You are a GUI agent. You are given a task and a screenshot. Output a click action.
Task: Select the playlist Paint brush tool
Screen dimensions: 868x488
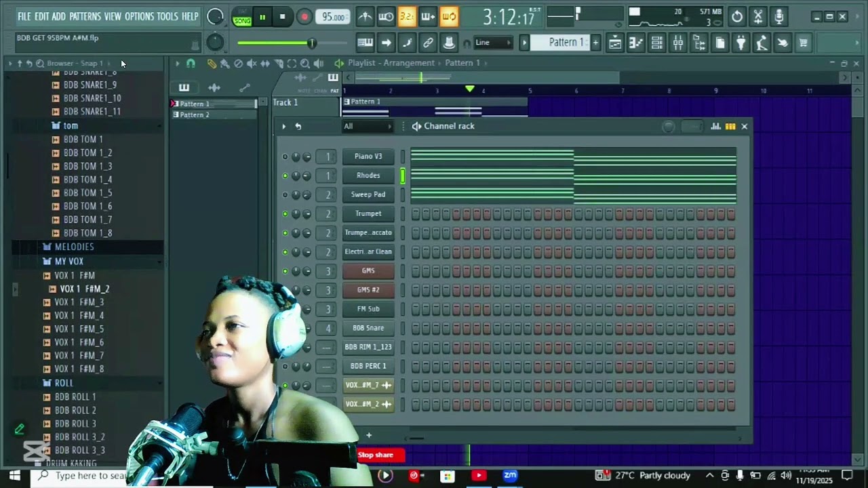[224, 63]
